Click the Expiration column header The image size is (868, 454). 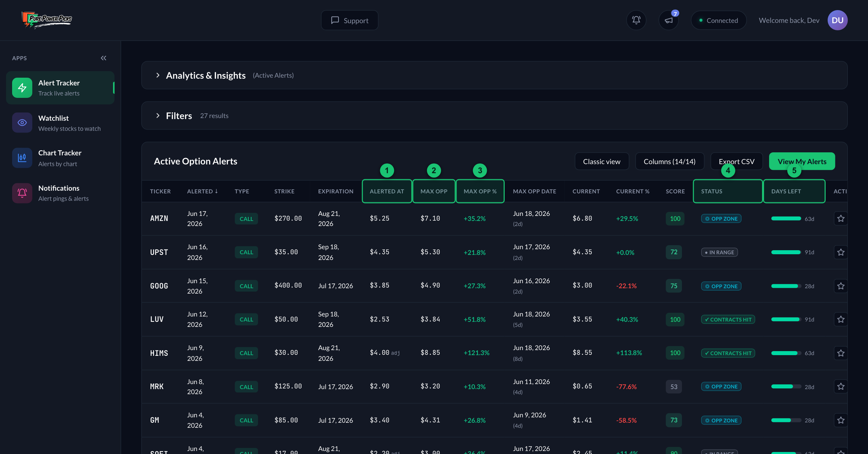coord(336,191)
